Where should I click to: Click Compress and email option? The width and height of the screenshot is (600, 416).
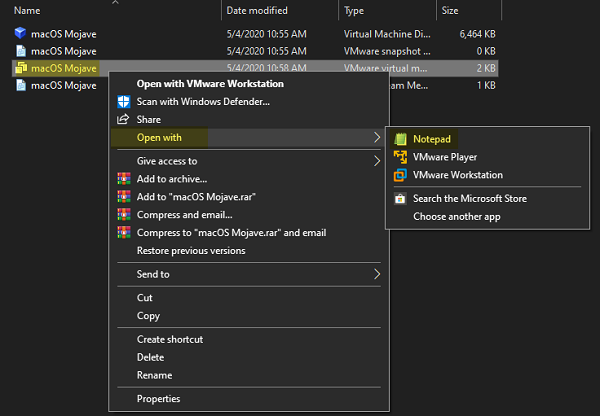(x=184, y=214)
